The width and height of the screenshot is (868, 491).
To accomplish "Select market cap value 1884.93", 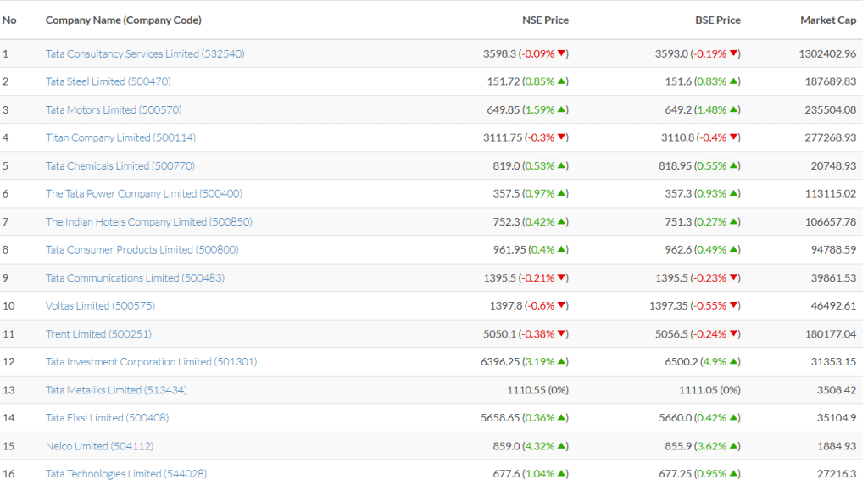I will coord(837,445).
